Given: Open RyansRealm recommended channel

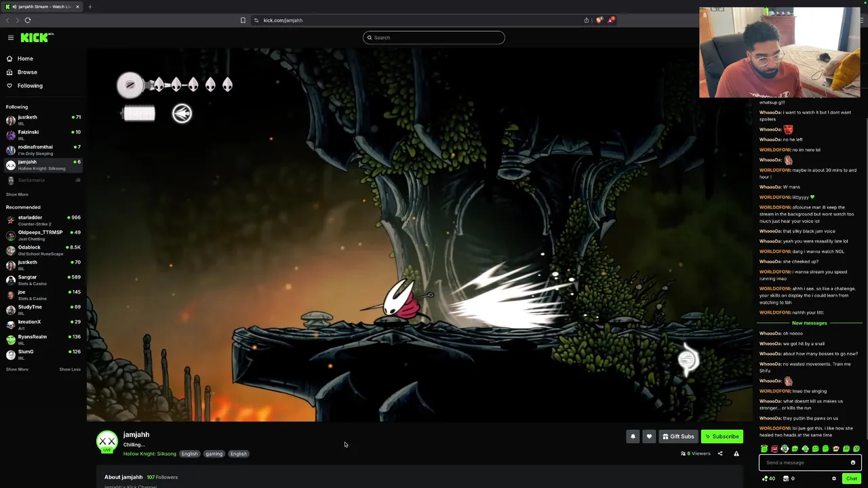Looking at the screenshot, I should [43, 340].
